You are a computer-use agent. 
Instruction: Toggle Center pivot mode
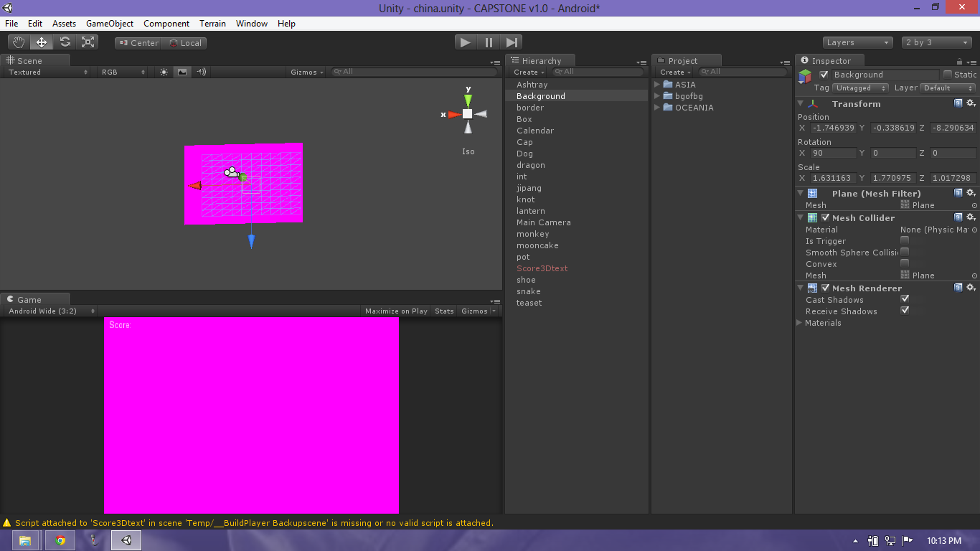tap(138, 43)
